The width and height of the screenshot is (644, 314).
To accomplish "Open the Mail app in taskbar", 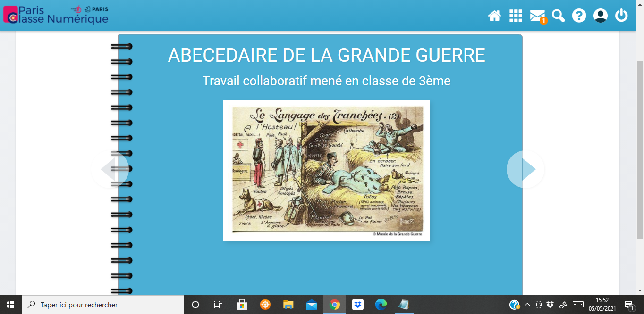I will point(312,305).
